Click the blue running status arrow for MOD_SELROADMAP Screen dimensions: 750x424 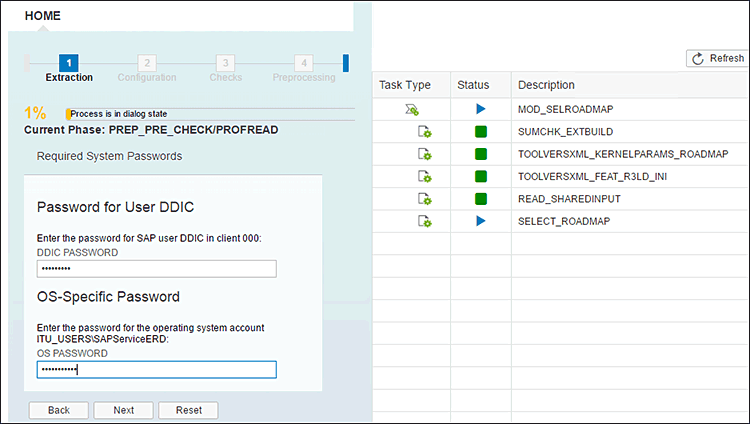point(481,109)
